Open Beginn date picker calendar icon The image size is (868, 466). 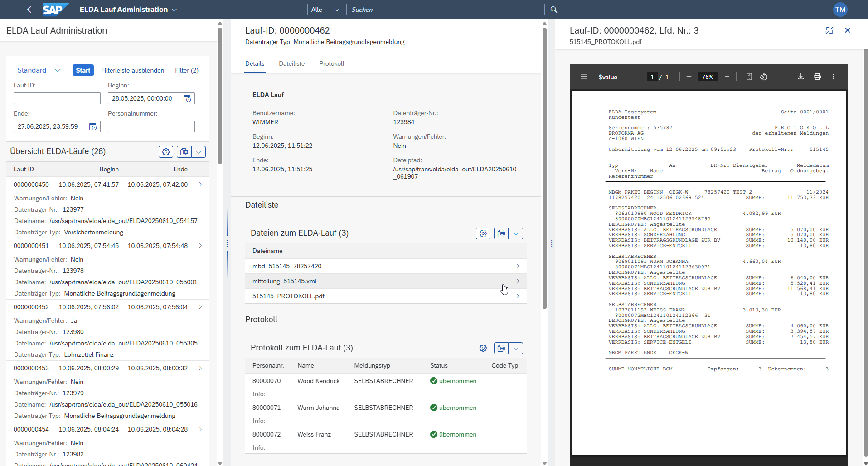coord(187,99)
